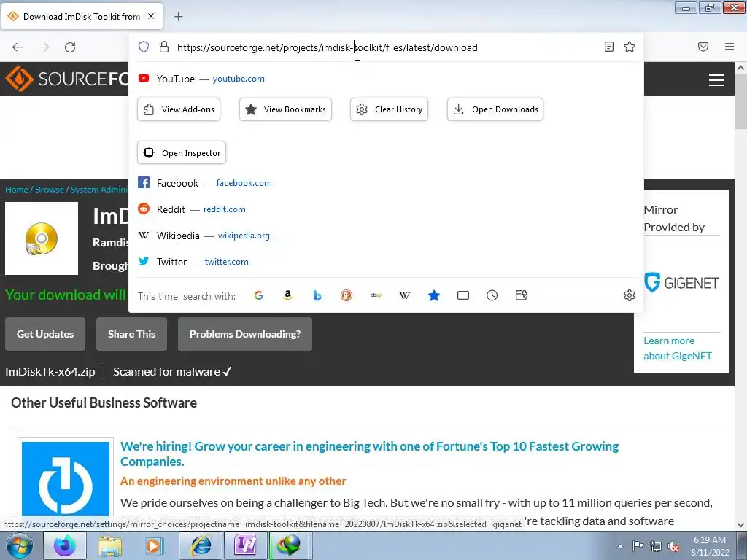Viewport: 747px width, 560px height.
Task: Click muted volume tray icon
Action: coord(673,546)
